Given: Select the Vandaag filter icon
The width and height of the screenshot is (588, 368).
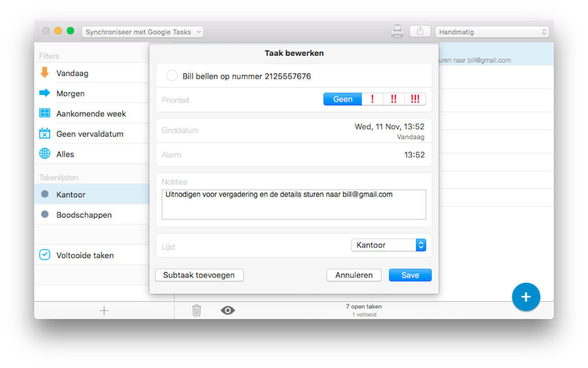Looking at the screenshot, I should click(45, 73).
